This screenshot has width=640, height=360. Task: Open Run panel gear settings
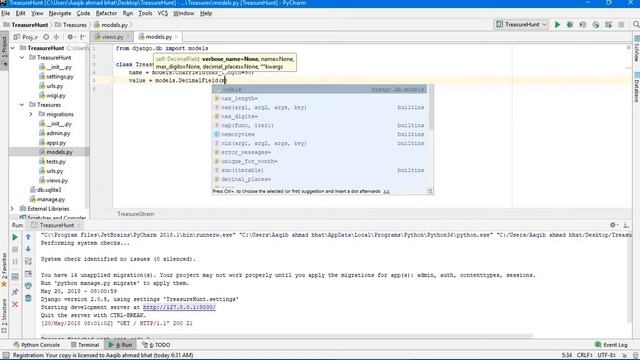coord(613,225)
